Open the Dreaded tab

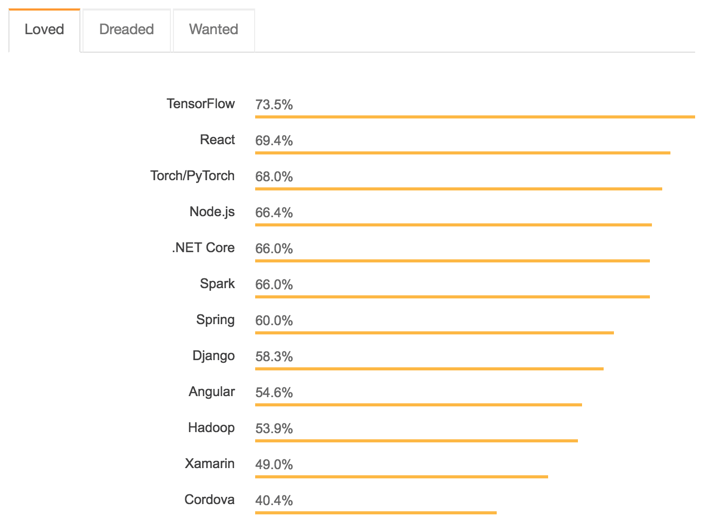point(126,30)
